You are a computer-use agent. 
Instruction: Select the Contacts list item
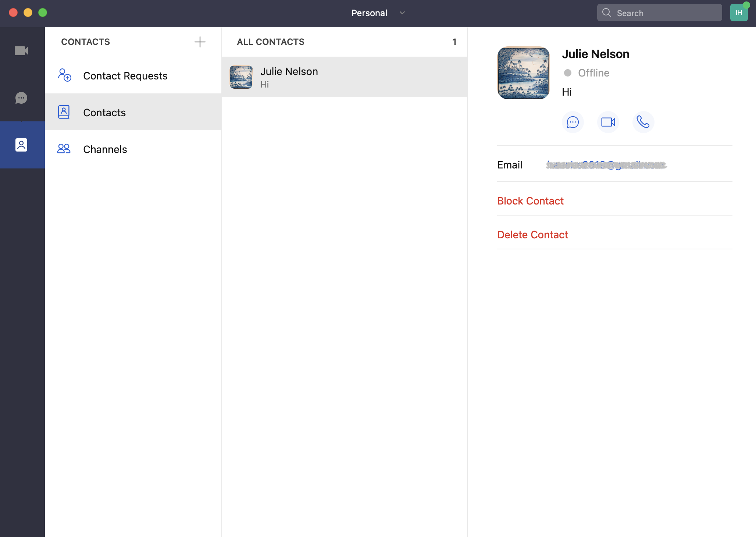click(x=104, y=113)
